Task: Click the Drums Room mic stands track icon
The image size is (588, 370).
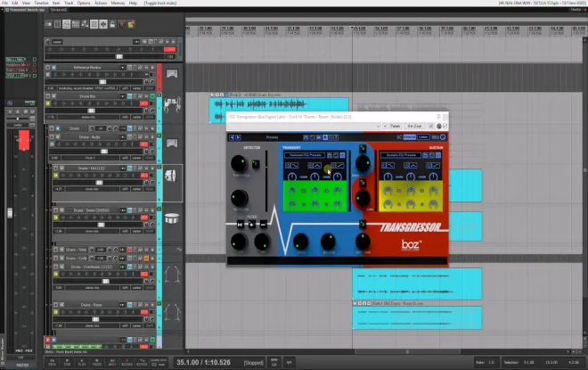Action: pos(172,312)
